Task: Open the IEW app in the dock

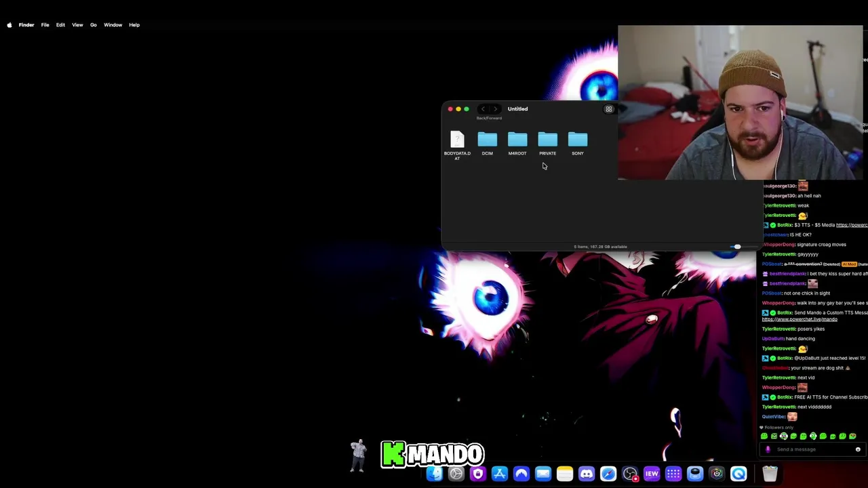Action: (652, 474)
